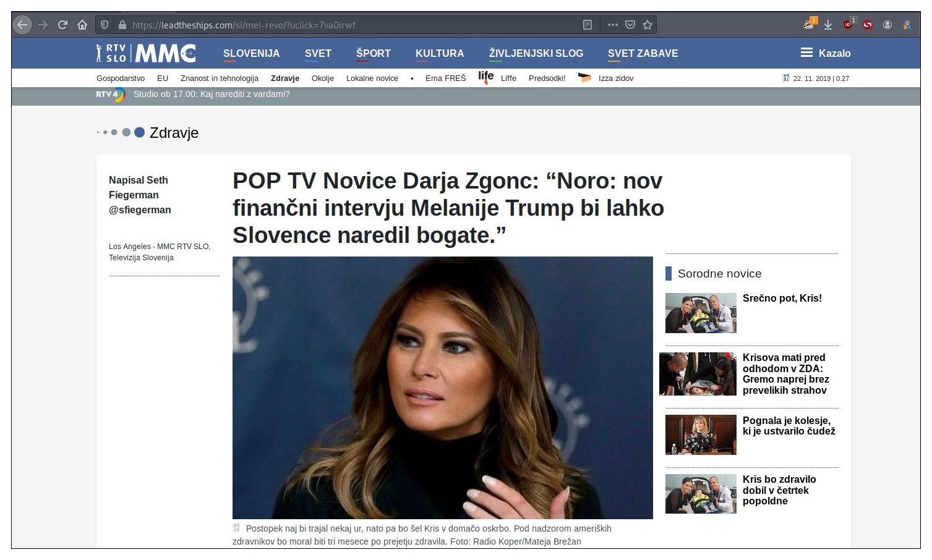Open NoScript extension icon
The width and height of the screenshot is (932, 560).
tap(868, 25)
